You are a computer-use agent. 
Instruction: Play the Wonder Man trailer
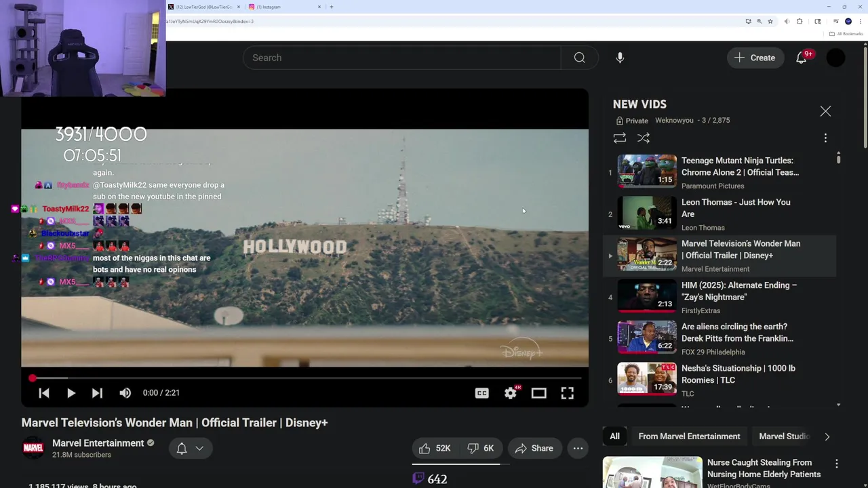pyautogui.click(x=71, y=393)
